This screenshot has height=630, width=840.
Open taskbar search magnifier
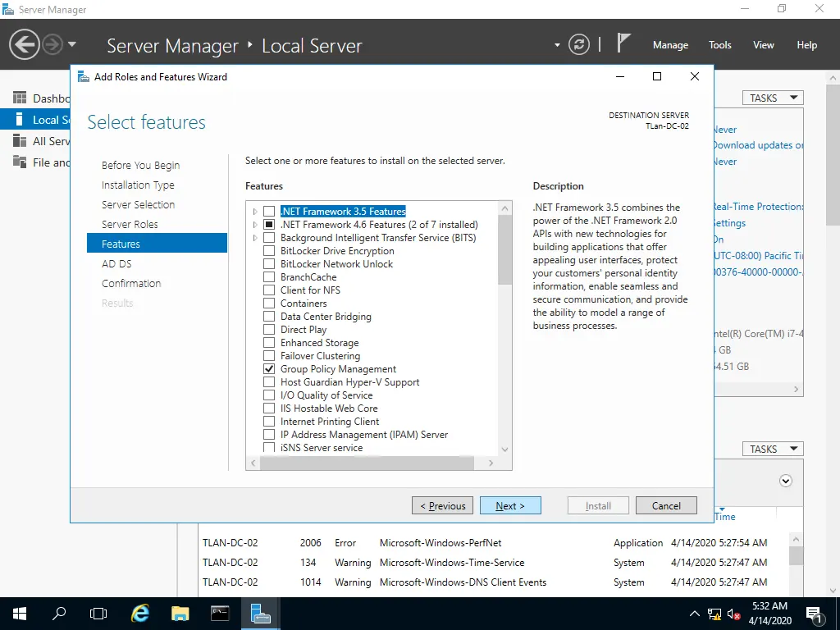[x=59, y=614]
